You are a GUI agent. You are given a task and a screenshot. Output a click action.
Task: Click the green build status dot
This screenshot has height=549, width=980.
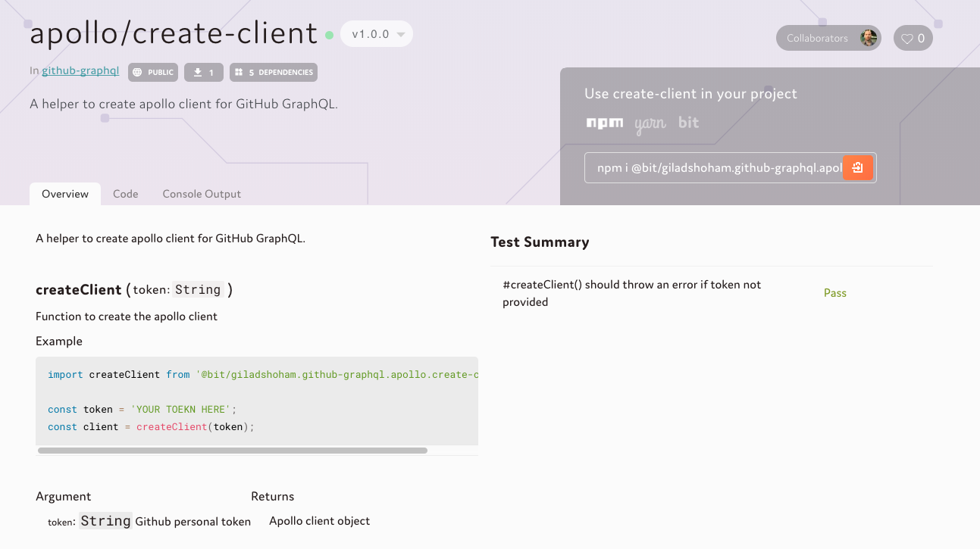click(329, 35)
